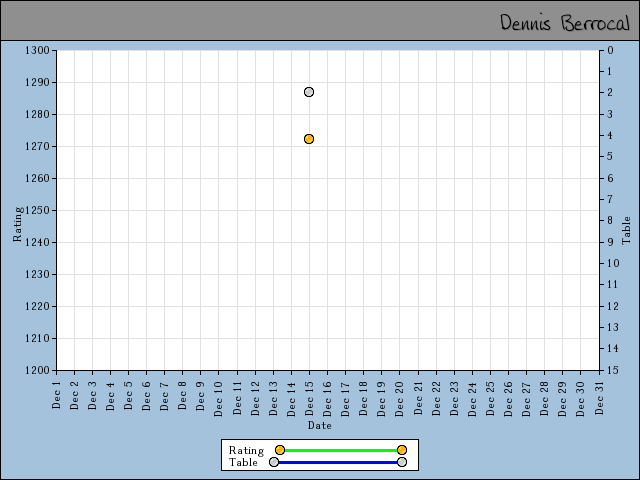
Task: Click the left grey marker in legend
Action: tap(274, 462)
